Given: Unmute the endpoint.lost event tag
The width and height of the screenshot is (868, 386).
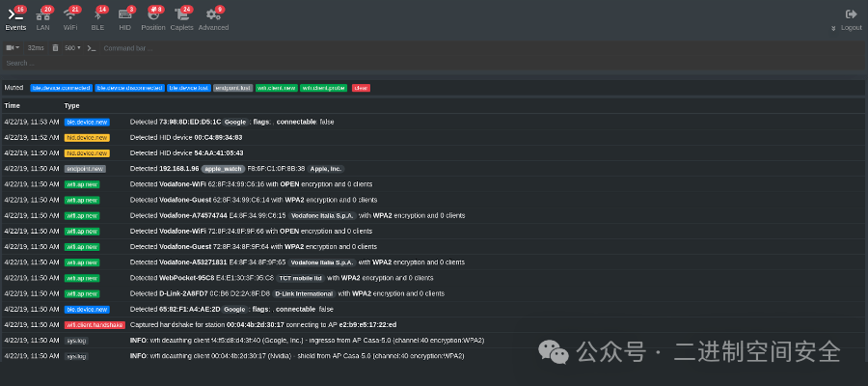Looking at the screenshot, I should coord(231,88).
